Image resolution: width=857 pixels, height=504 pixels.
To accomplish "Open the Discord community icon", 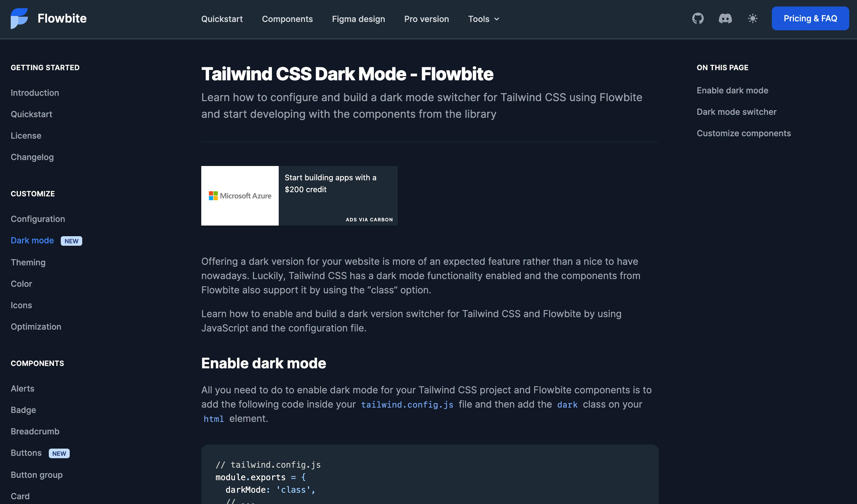I will click(725, 18).
